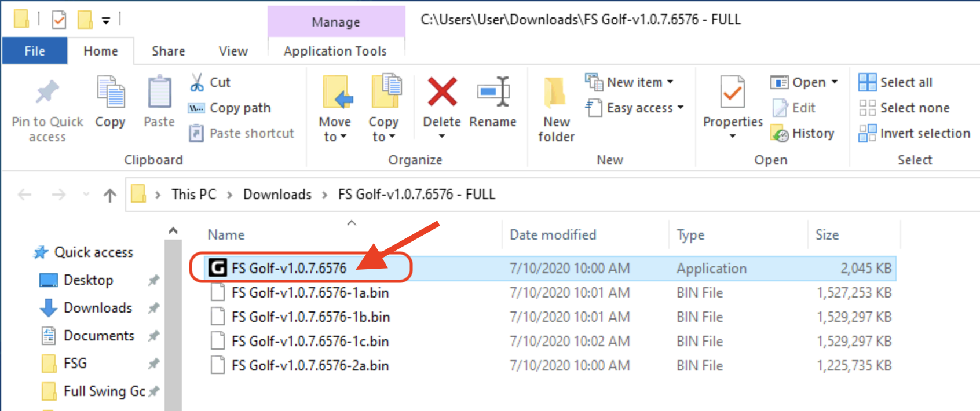Select the file FS Golf-v1.0.7.6576-1a.bin
The height and width of the screenshot is (411, 980).
pos(310,293)
